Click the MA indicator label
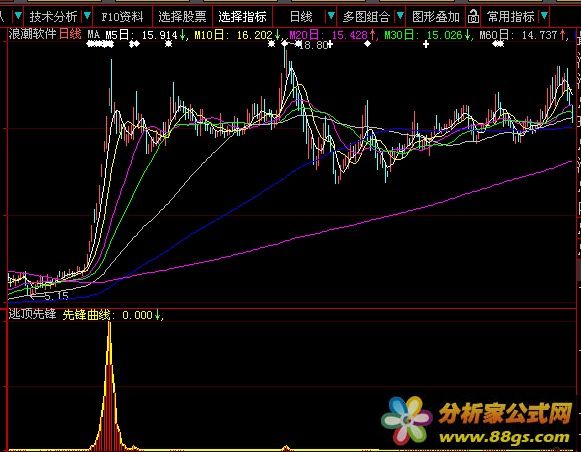581x452 pixels. [x=93, y=35]
